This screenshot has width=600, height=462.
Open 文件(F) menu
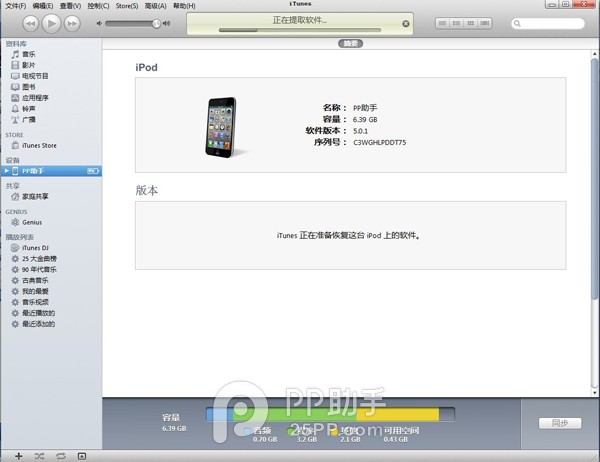coord(16,6)
